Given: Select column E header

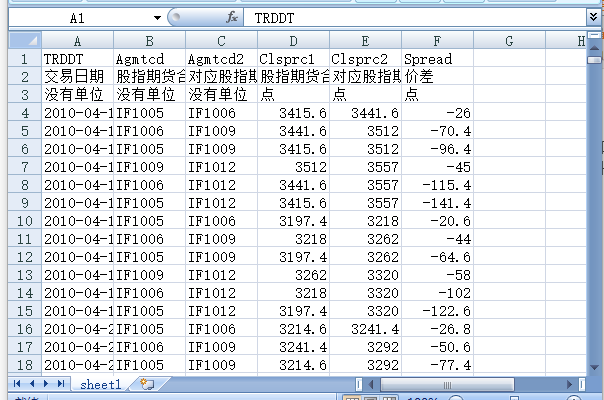Looking at the screenshot, I should coord(366,40).
